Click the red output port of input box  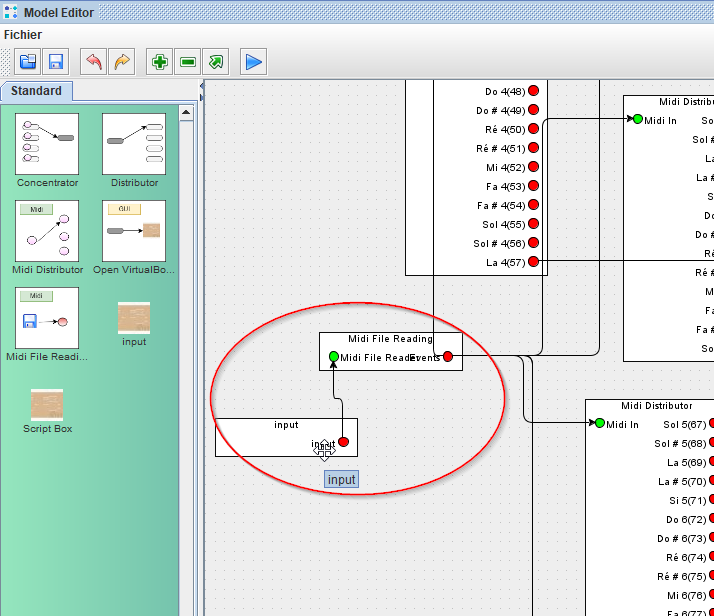click(343, 442)
